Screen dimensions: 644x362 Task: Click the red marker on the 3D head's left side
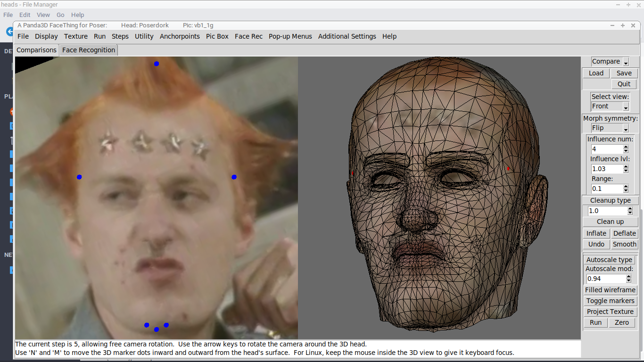[352, 173]
